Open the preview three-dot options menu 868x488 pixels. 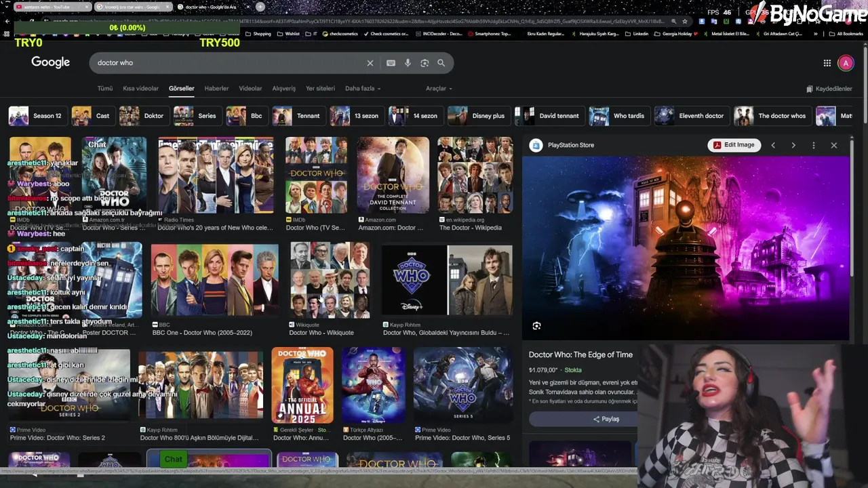814,145
